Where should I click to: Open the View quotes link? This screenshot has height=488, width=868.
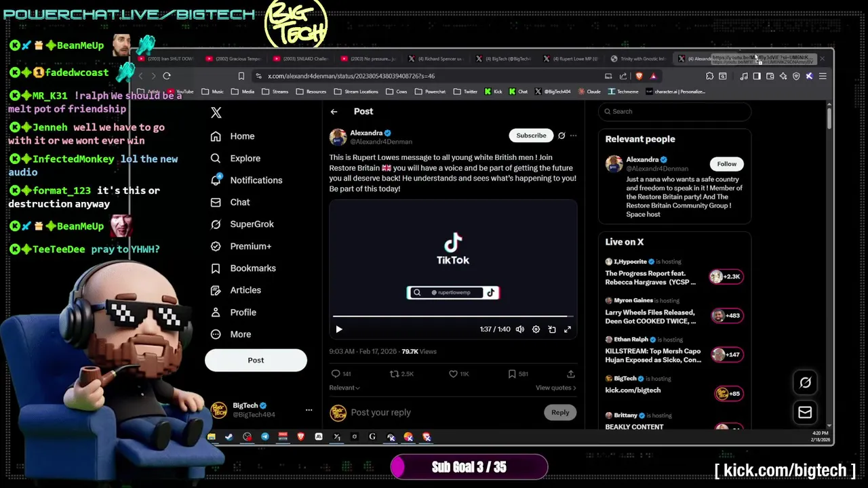coord(555,388)
